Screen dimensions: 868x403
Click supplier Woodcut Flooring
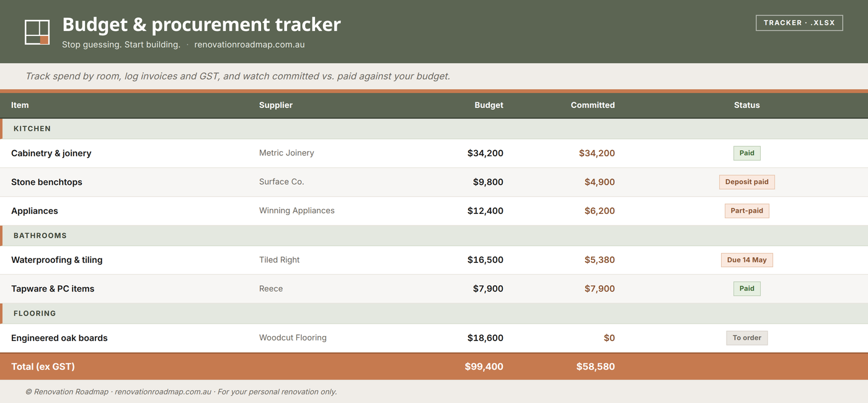(293, 338)
